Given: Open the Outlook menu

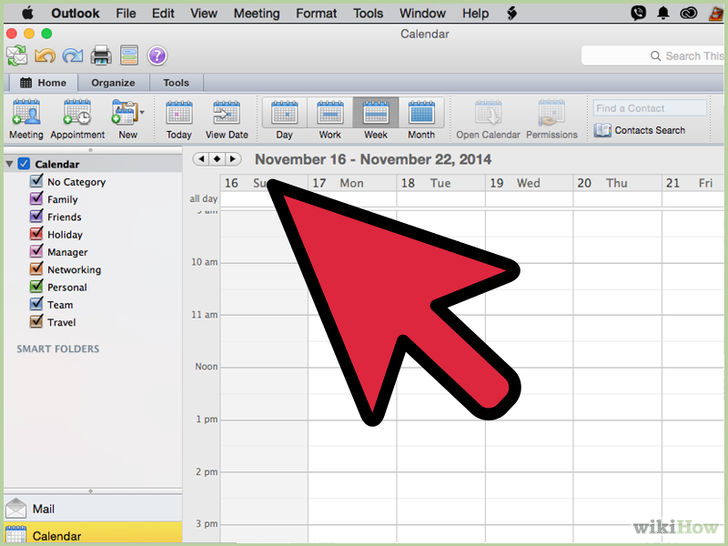Looking at the screenshot, I should (x=75, y=13).
